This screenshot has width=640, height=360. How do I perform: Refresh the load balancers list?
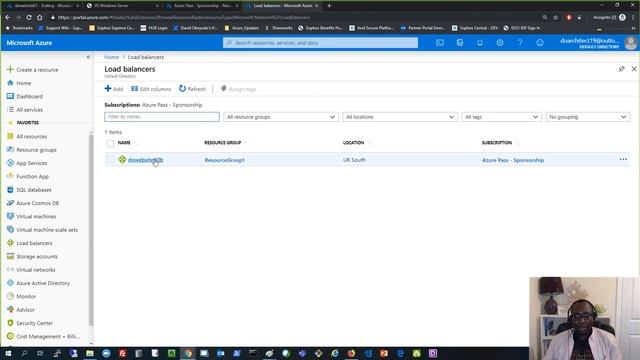pos(192,89)
